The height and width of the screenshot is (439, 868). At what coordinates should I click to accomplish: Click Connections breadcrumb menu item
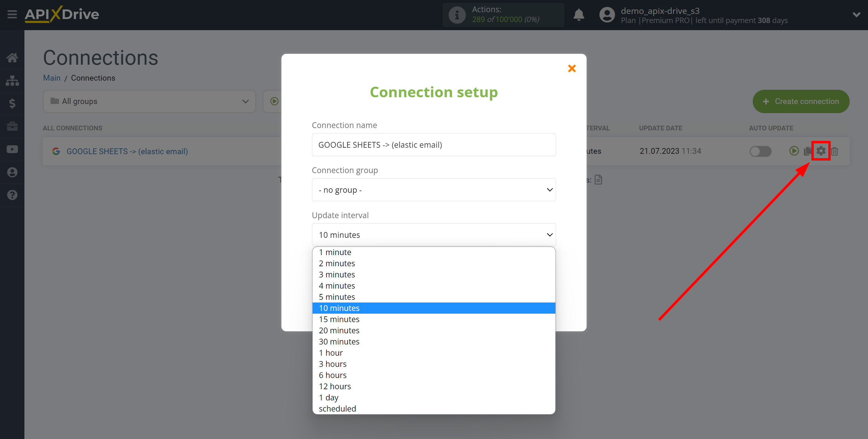(x=93, y=78)
